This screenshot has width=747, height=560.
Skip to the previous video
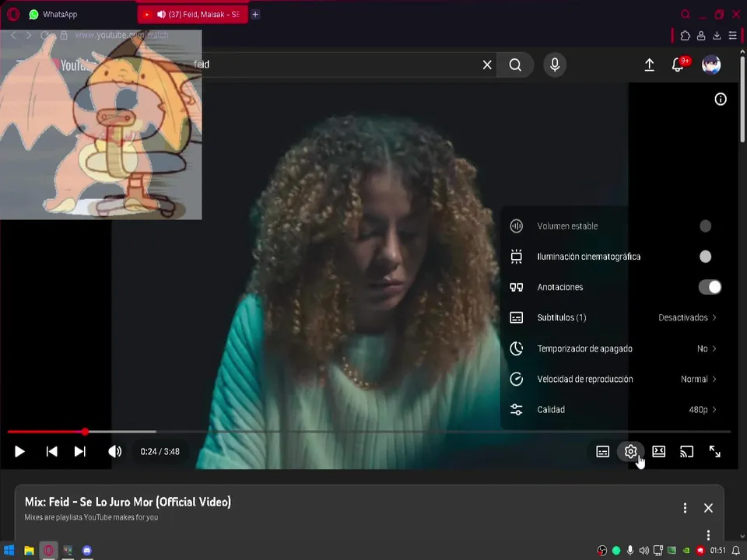tap(51, 451)
